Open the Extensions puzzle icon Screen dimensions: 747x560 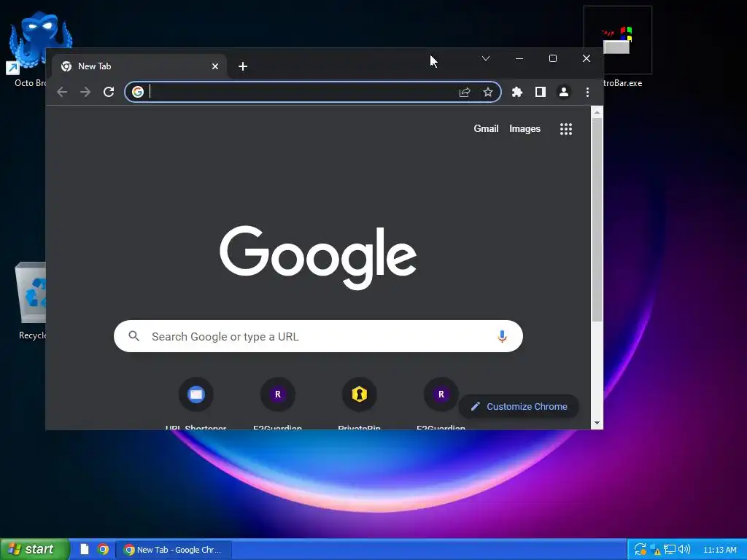517,92
